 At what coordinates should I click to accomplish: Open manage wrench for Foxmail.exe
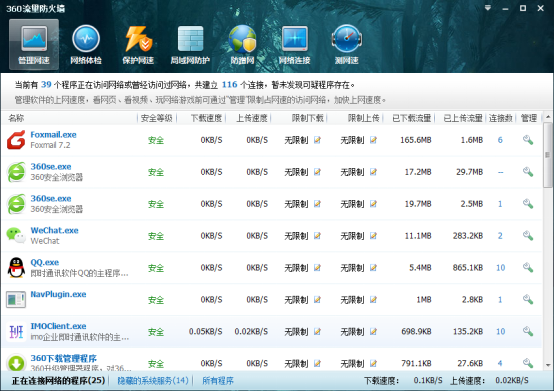pos(528,140)
